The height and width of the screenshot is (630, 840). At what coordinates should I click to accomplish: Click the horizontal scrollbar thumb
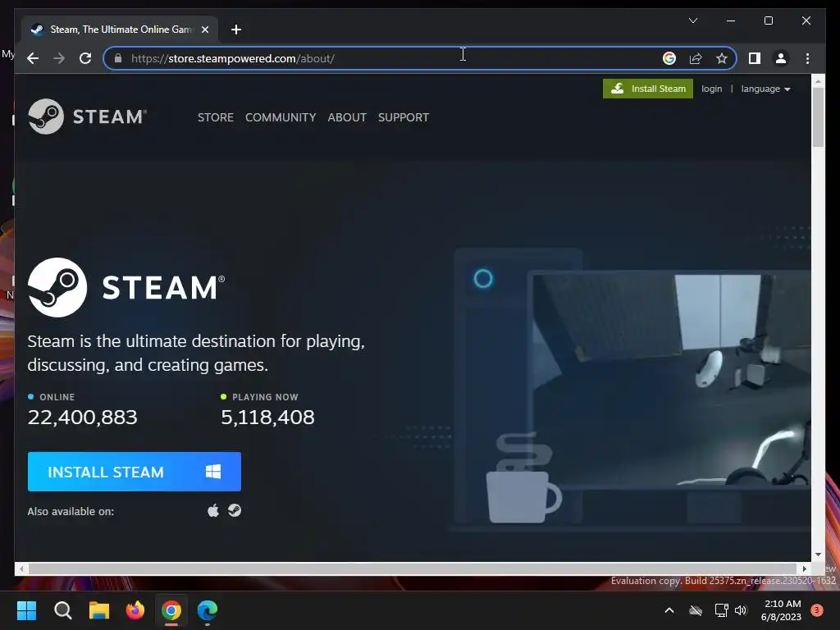413,568
